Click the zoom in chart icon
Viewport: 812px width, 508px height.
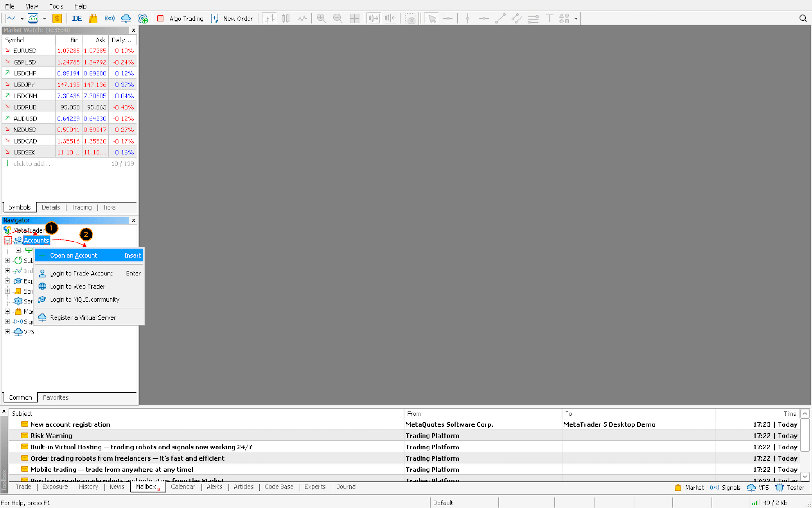321,19
